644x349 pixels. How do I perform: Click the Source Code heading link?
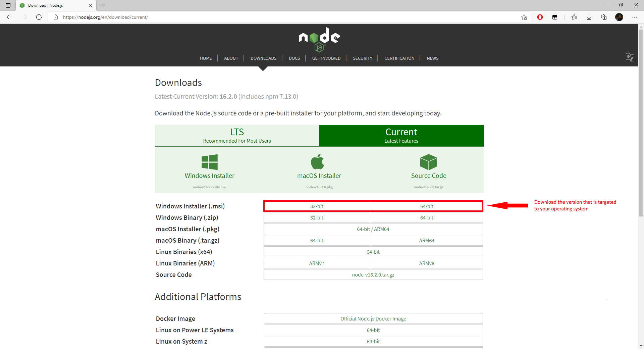coord(429,176)
